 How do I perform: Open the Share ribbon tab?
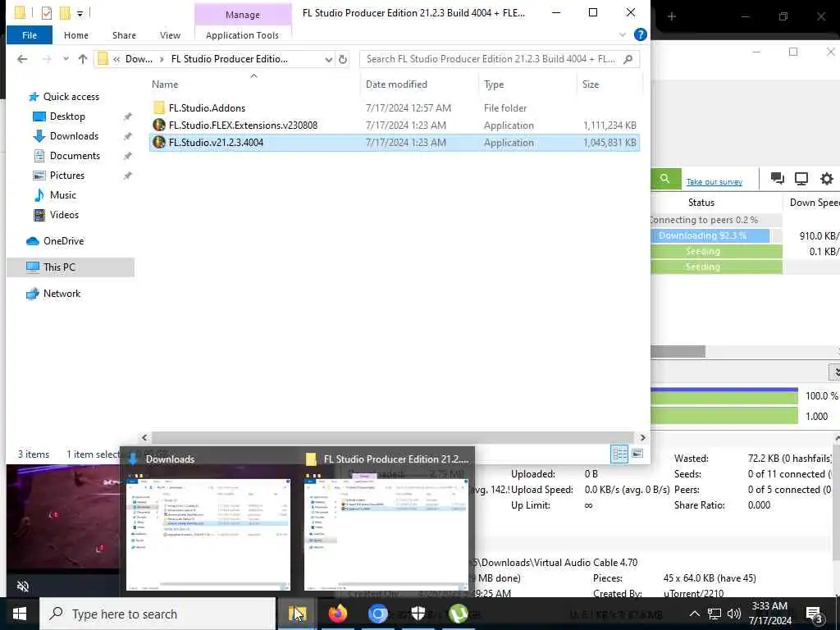click(124, 35)
